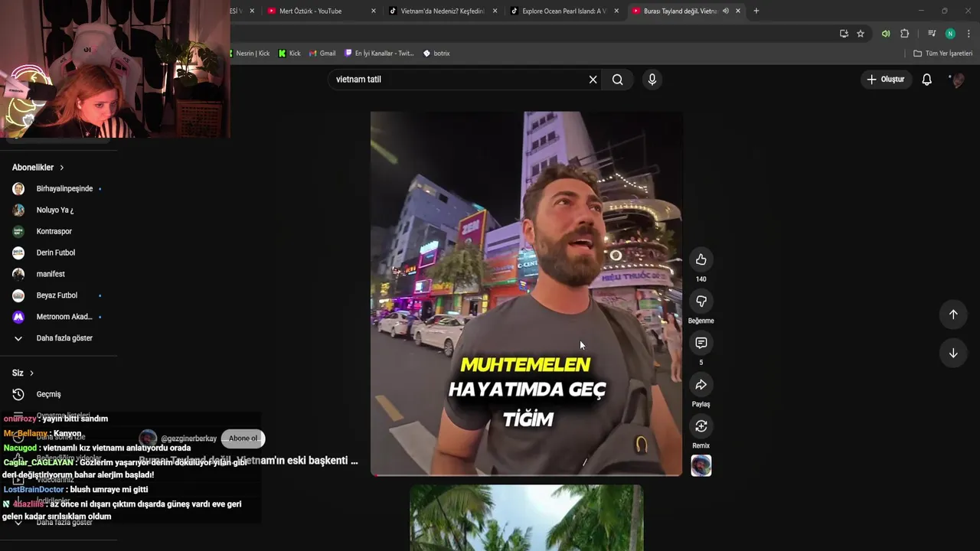Open the Chrome profile N icon

tap(950, 34)
